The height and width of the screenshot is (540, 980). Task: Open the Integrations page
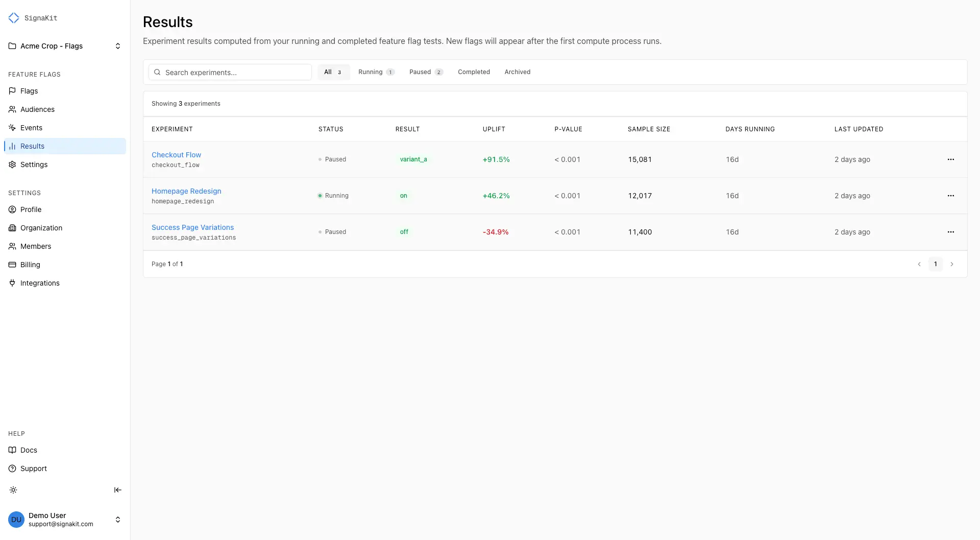coord(65,283)
